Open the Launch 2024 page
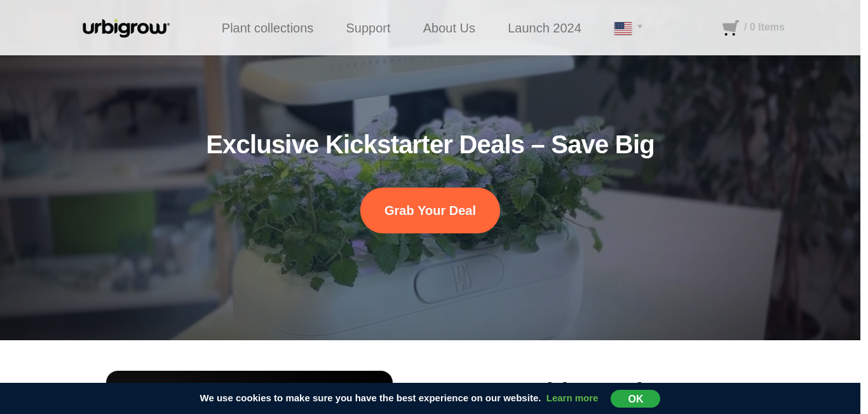 click(x=545, y=28)
